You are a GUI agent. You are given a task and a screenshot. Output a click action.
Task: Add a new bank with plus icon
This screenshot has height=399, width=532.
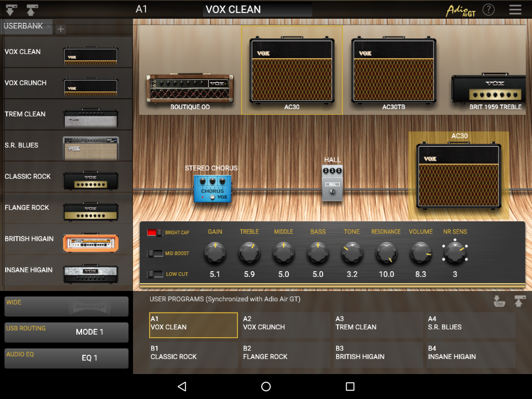coord(61,29)
